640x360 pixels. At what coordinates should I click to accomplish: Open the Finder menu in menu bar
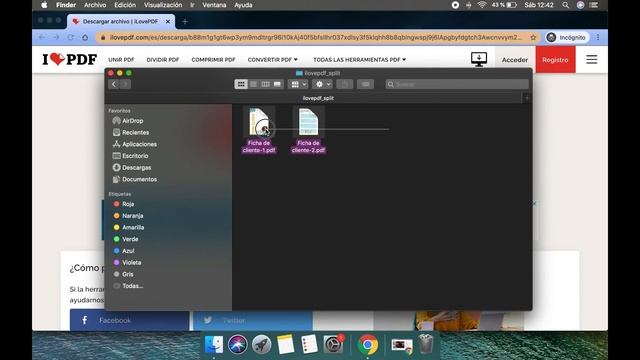point(66,5)
